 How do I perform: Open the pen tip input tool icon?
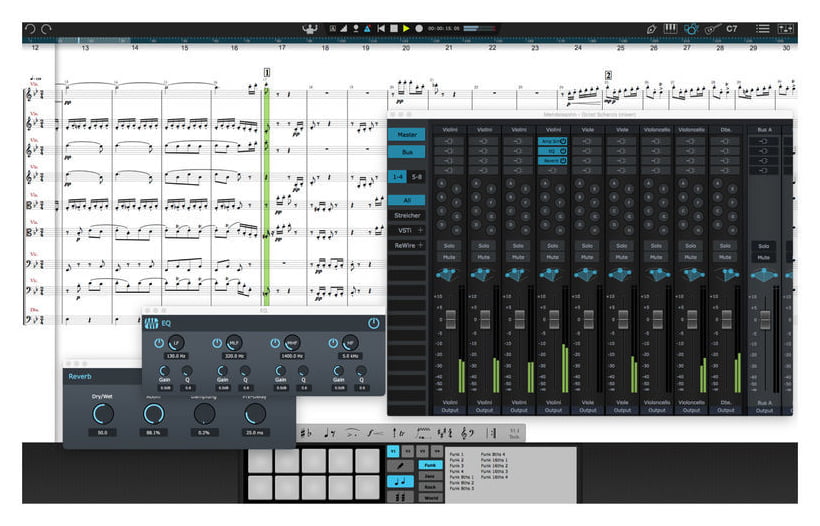tap(651, 29)
